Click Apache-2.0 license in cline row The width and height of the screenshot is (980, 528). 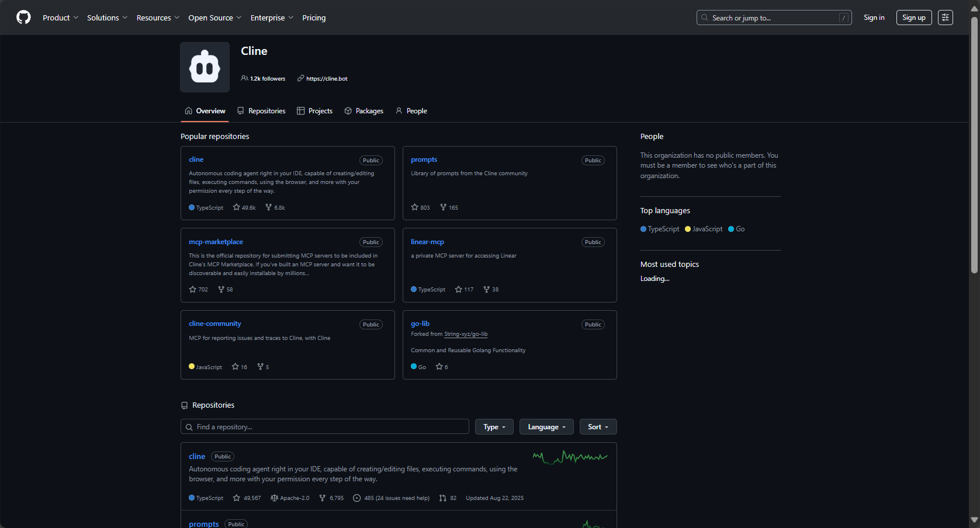coord(290,498)
